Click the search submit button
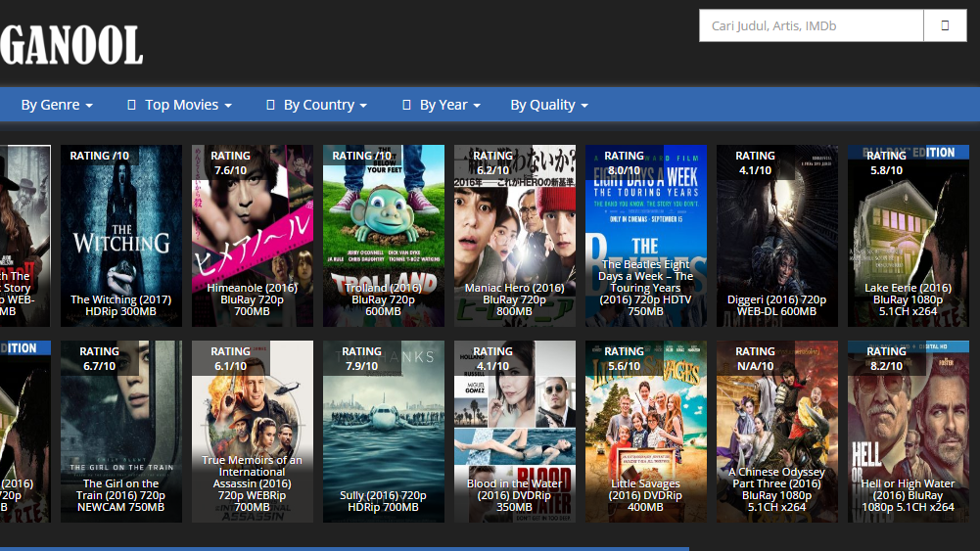Screen dimensions: 980x551 point(945,25)
